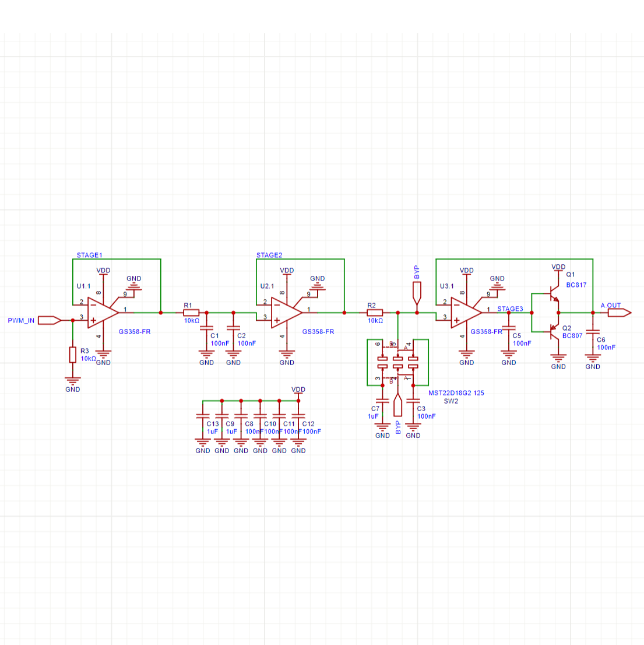Select decoupling capacitor C11
The height and width of the screenshot is (645, 644).
point(279,416)
